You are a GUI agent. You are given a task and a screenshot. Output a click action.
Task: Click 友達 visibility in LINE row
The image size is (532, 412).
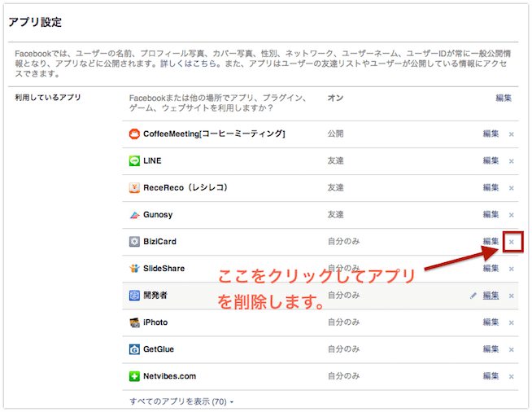336,160
